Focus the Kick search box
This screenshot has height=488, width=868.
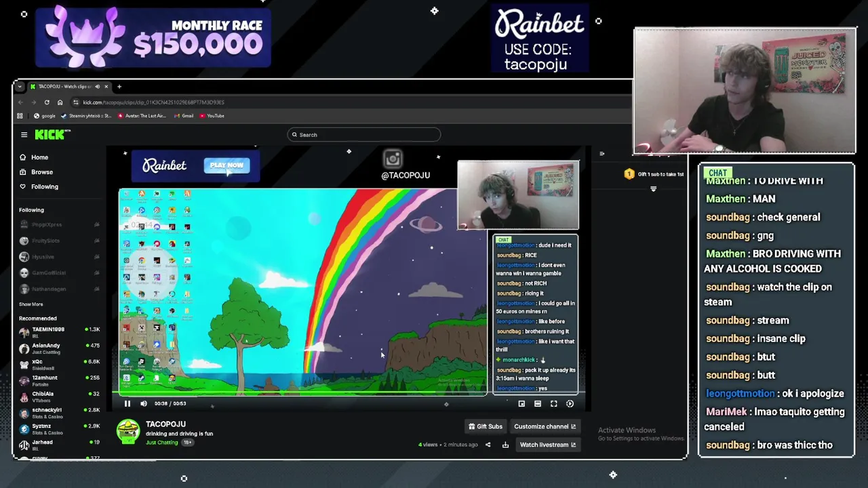[364, 135]
